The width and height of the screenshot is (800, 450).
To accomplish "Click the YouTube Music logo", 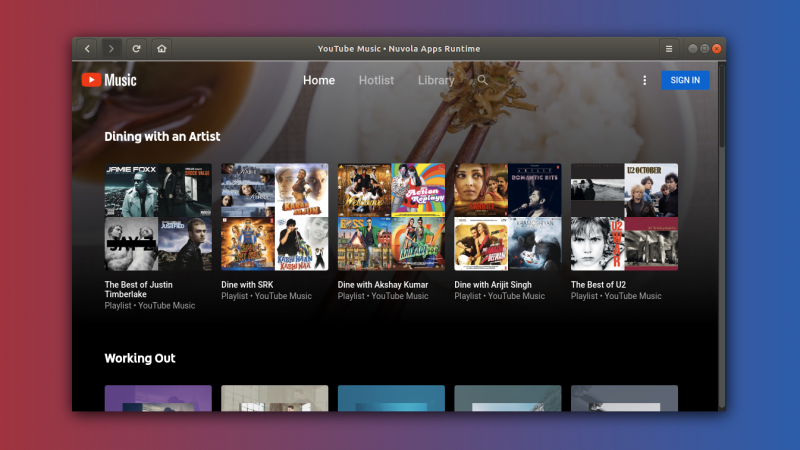I will click(x=109, y=80).
